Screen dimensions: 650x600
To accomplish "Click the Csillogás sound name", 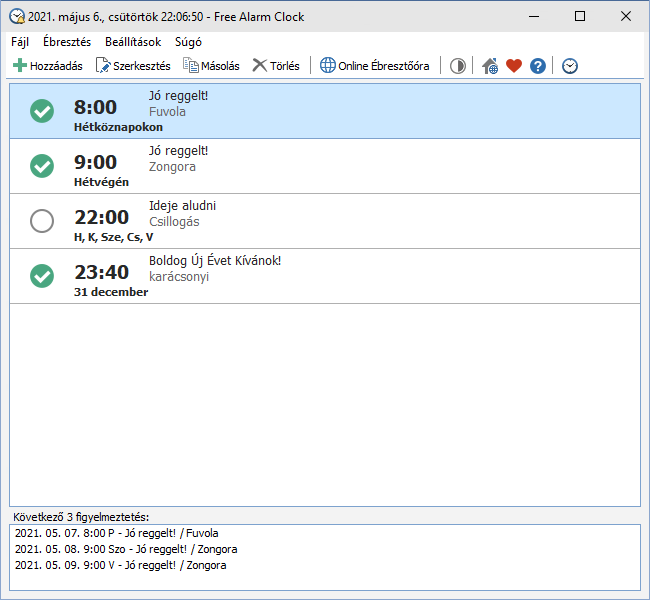I will click(x=174, y=222).
